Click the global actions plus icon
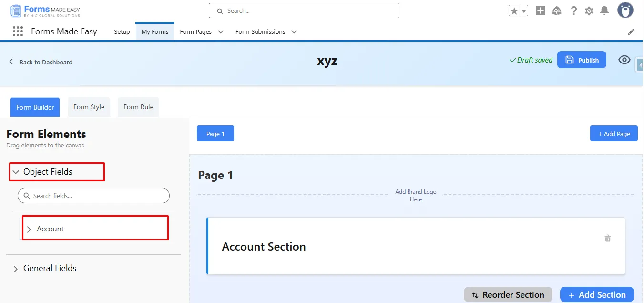 tap(540, 10)
